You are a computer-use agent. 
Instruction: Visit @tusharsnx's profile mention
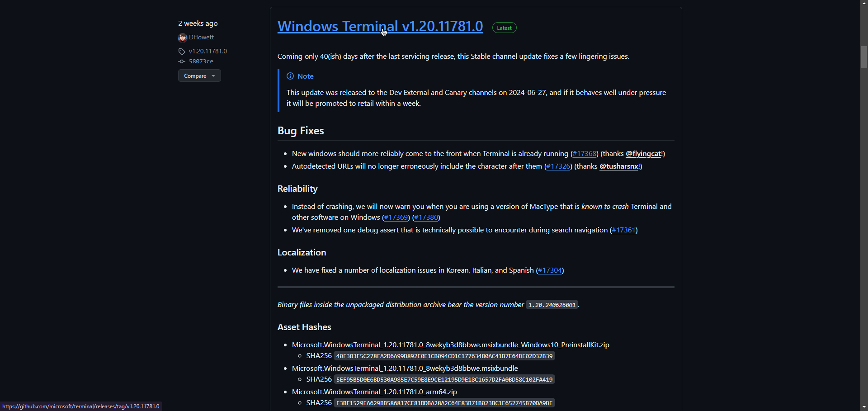pyautogui.click(x=618, y=166)
